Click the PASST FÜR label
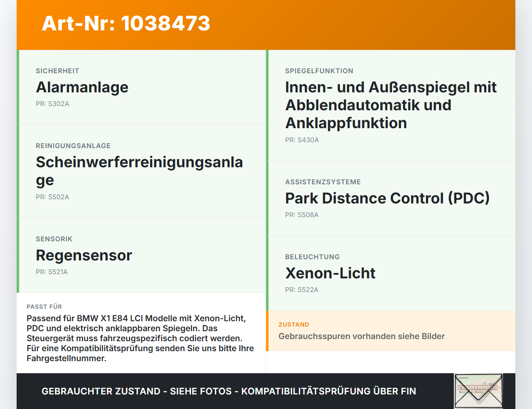532x409 pixels. tap(44, 307)
